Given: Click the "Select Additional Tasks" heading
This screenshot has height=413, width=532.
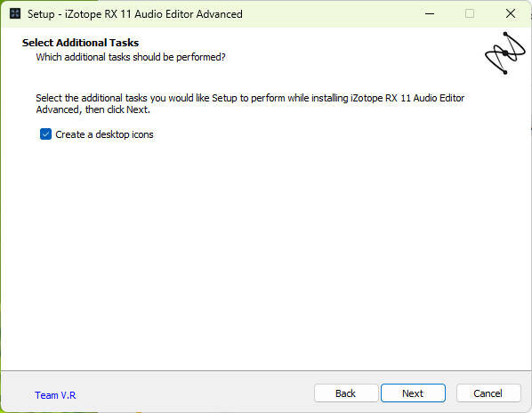Looking at the screenshot, I should coord(80,43).
